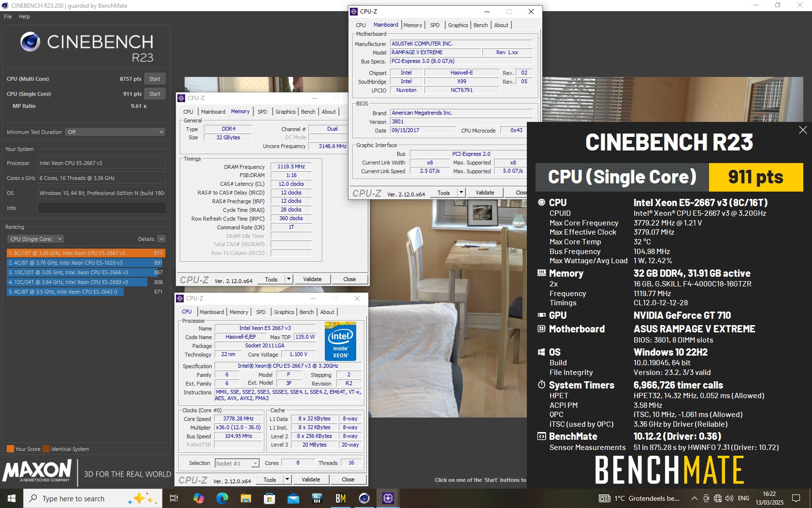Open Microsoft Store from the taskbar
The image size is (812, 508).
click(269, 498)
